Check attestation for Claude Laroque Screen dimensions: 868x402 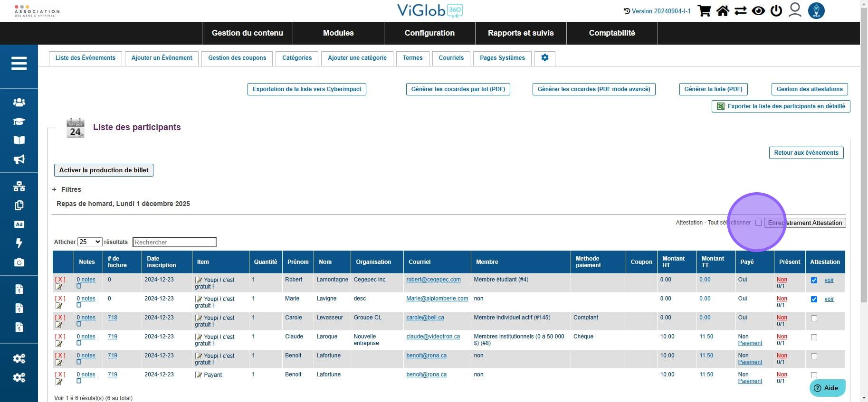814,337
